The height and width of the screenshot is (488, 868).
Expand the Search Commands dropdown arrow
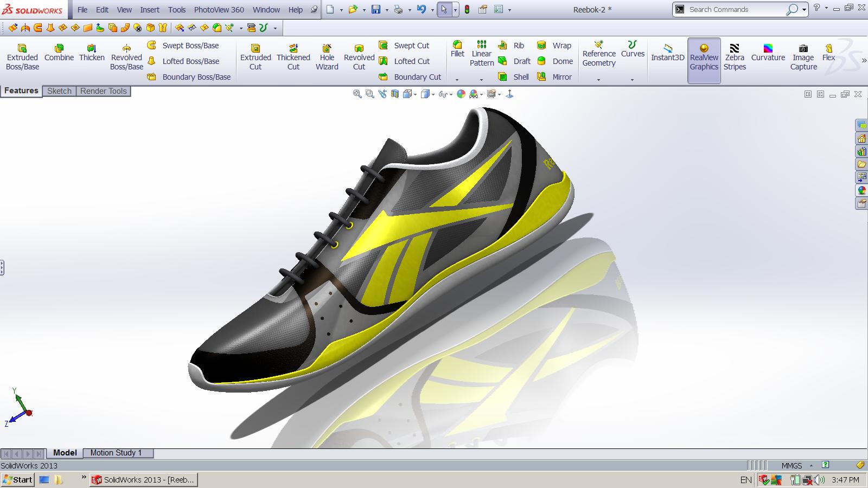(804, 10)
